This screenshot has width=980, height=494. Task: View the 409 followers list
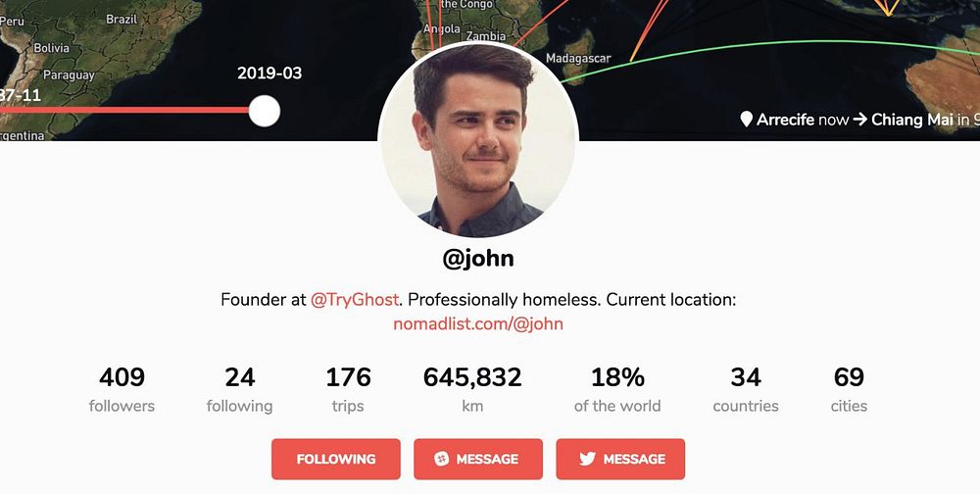(122, 390)
